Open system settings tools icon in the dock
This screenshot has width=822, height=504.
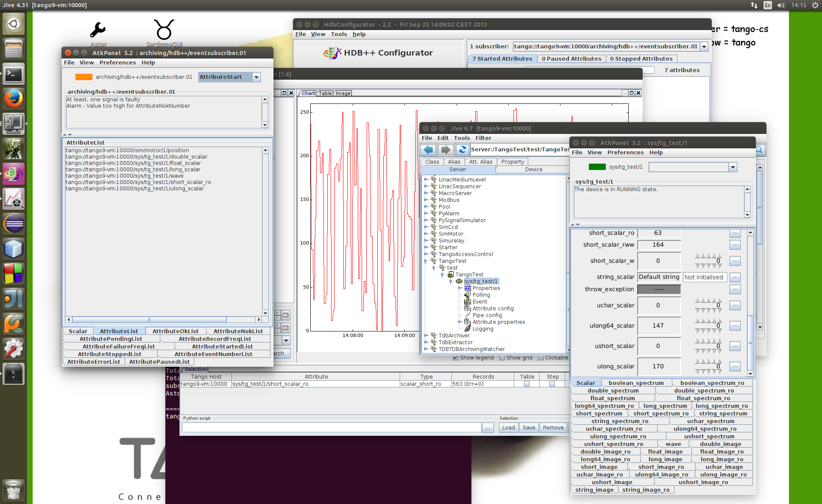tap(14, 349)
